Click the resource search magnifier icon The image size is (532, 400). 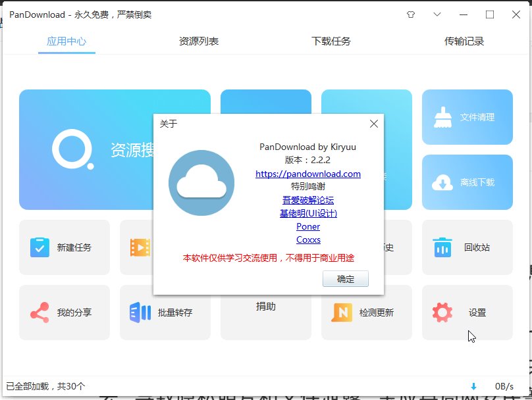pos(72,149)
